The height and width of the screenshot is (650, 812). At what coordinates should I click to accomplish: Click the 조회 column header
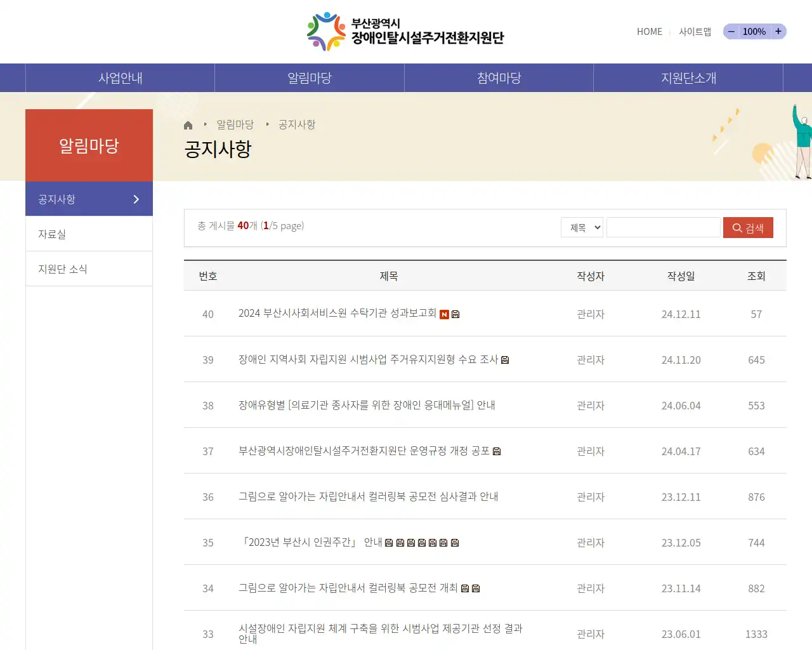[x=756, y=276]
